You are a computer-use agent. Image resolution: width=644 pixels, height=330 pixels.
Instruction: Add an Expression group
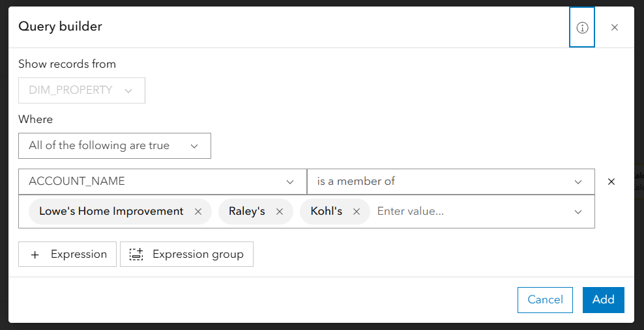(186, 254)
